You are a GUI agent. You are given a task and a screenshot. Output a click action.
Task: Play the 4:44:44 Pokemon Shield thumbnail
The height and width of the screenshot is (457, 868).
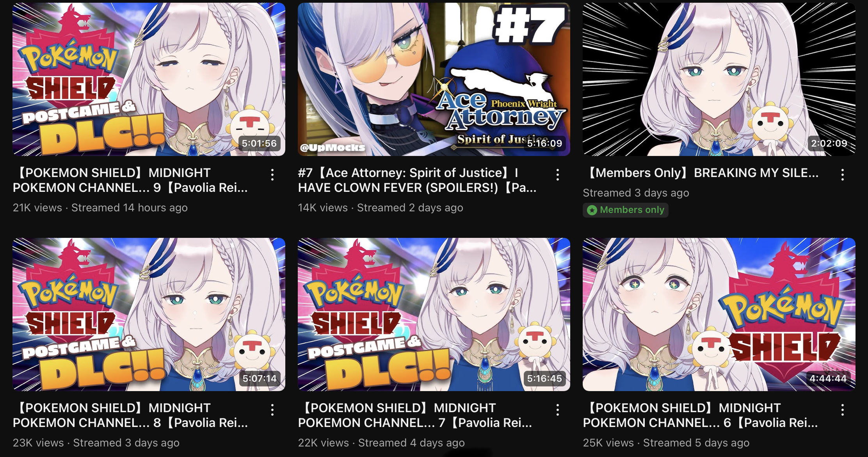(719, 314)
